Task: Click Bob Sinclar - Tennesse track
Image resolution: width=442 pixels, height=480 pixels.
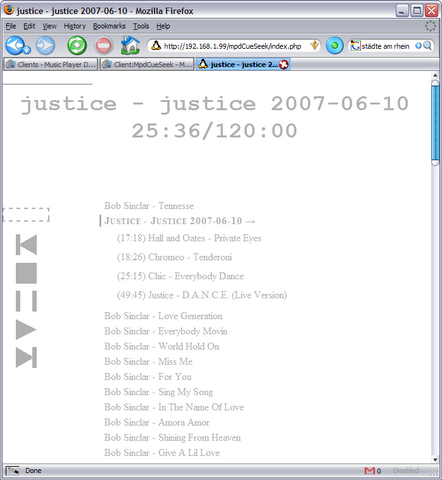Action: [x=149, y=206]
